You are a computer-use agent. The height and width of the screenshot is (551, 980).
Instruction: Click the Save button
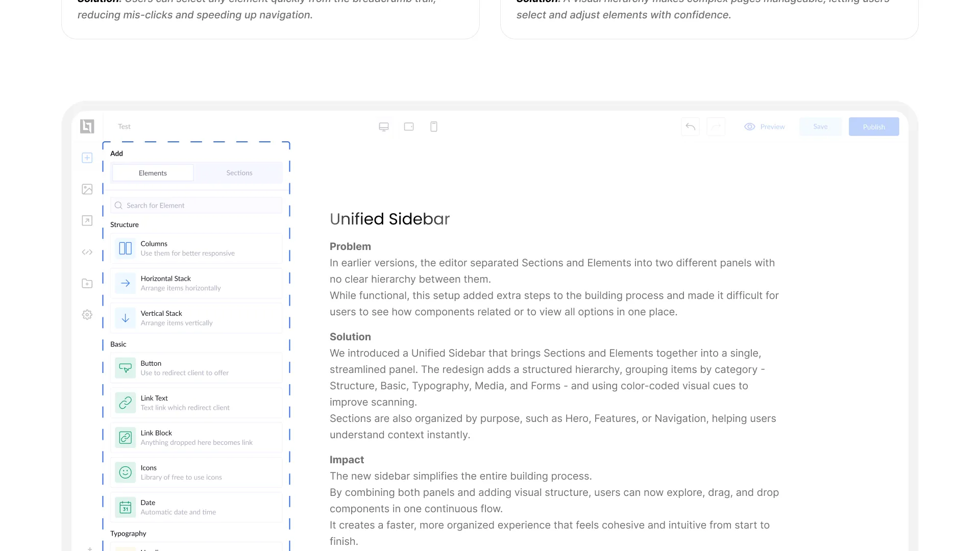pos(820,127)
